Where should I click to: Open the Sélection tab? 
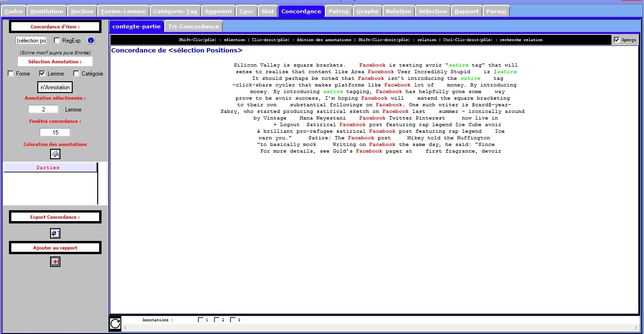pyautogui.click(x=433, y=11)
